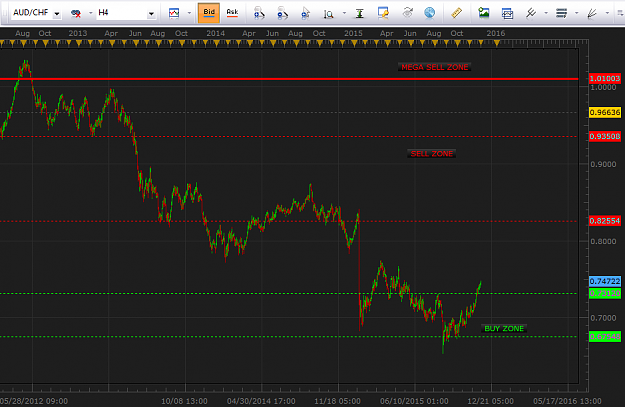625x407 pixels.
Task: Click the 2014 label on time axis
Action: point(216,33)
